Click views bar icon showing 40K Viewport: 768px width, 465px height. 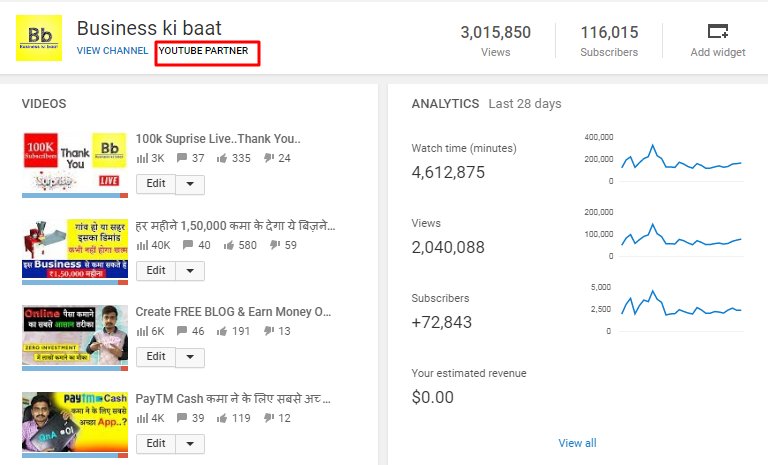pyautogui.click(x=142, y=245)
